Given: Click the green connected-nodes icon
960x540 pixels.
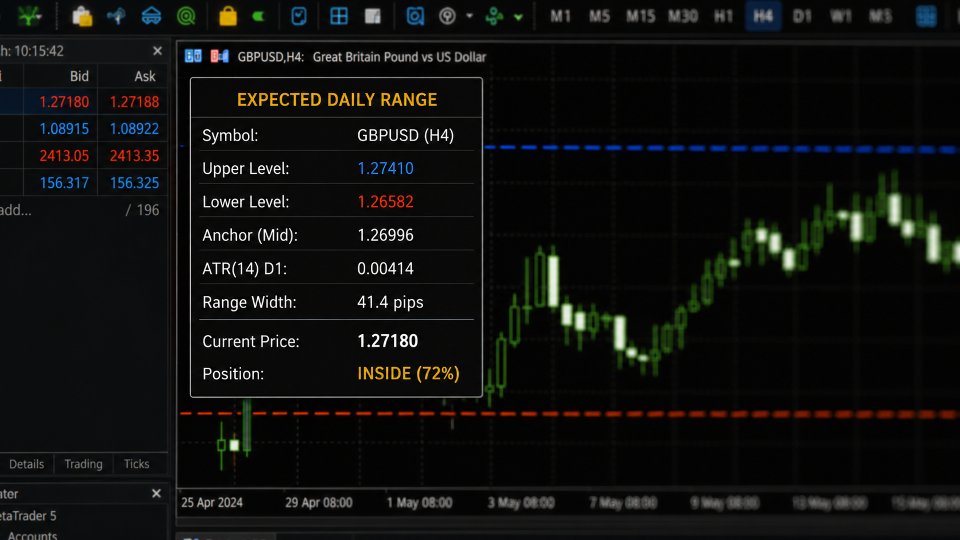Looking at the screenshot, I should 494,16.
